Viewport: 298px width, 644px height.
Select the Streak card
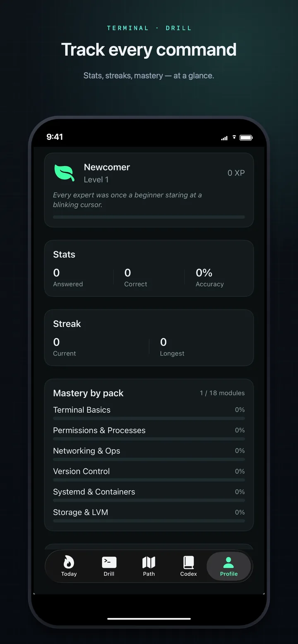point(149,338)
